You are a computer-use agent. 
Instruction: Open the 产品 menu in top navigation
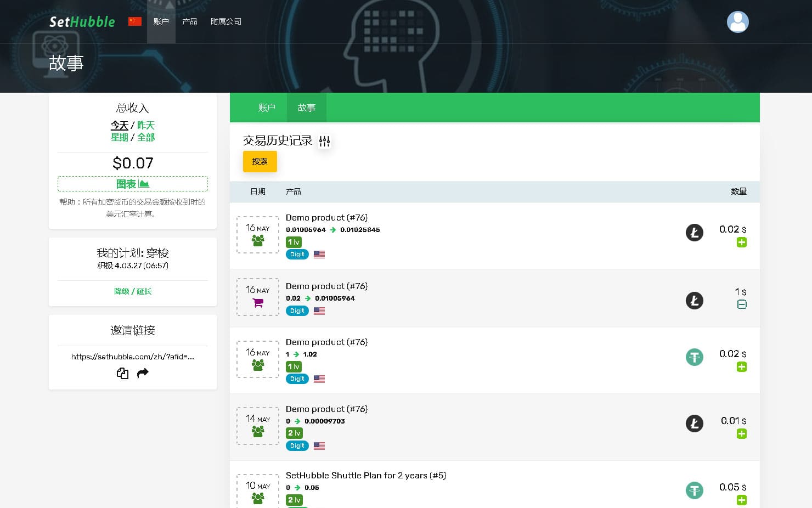(190, 21)
